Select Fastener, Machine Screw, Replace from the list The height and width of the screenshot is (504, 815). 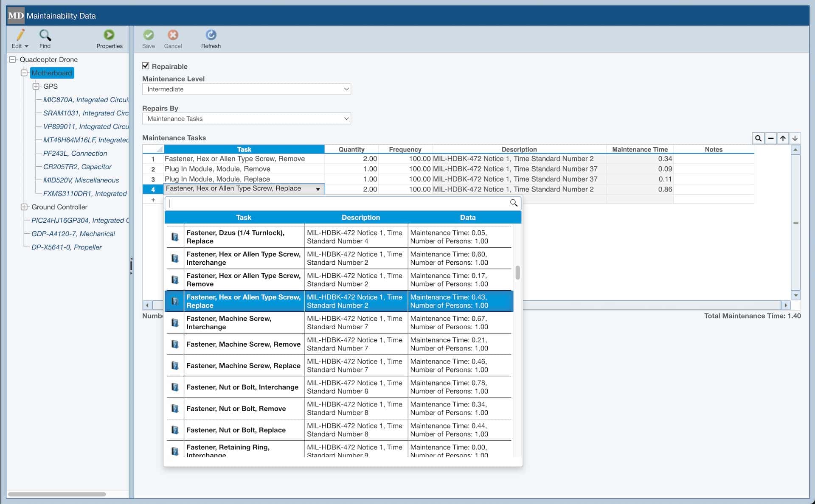click(x=243, y=365)
